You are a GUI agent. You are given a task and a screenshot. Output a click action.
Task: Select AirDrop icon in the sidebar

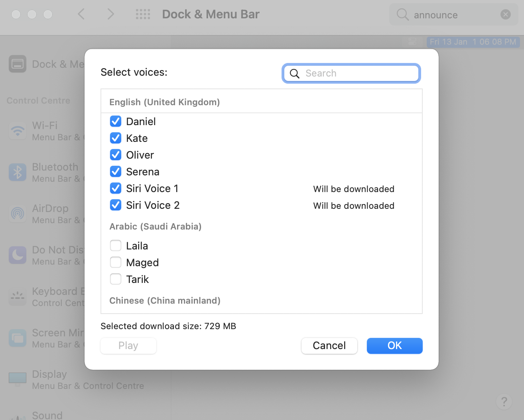(x=18, y=214)
